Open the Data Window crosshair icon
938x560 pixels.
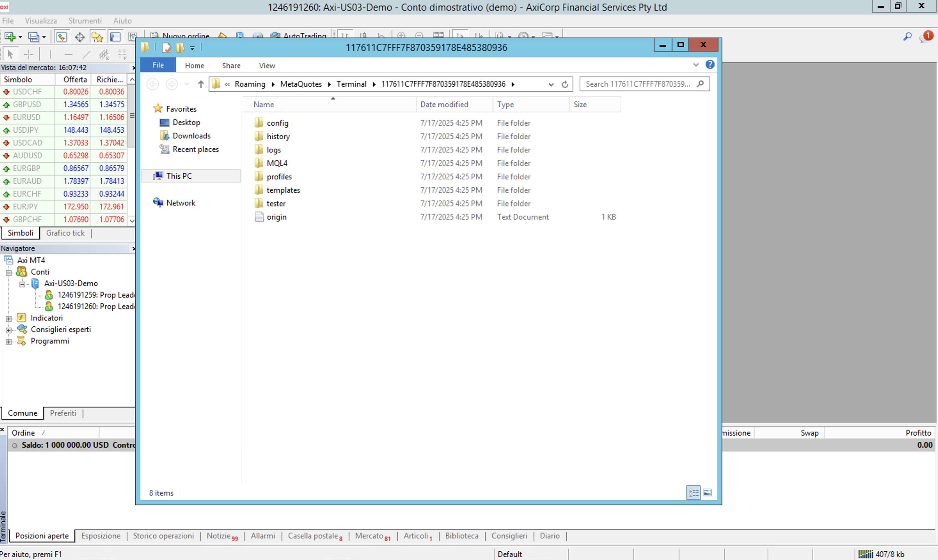coord(79,37)
